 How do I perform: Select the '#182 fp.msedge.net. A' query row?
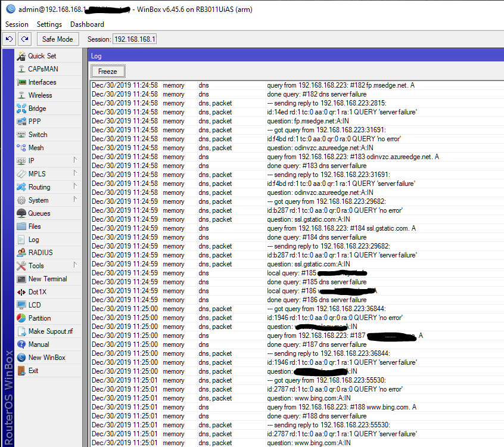pos(297,85)
